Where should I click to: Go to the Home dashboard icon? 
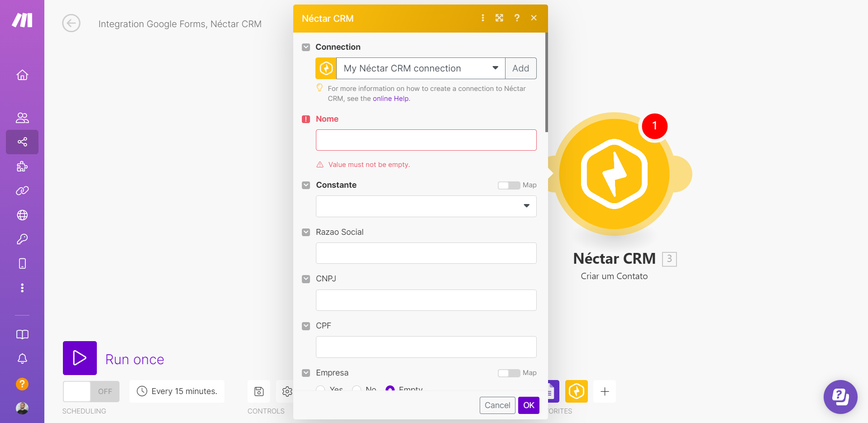22,75
